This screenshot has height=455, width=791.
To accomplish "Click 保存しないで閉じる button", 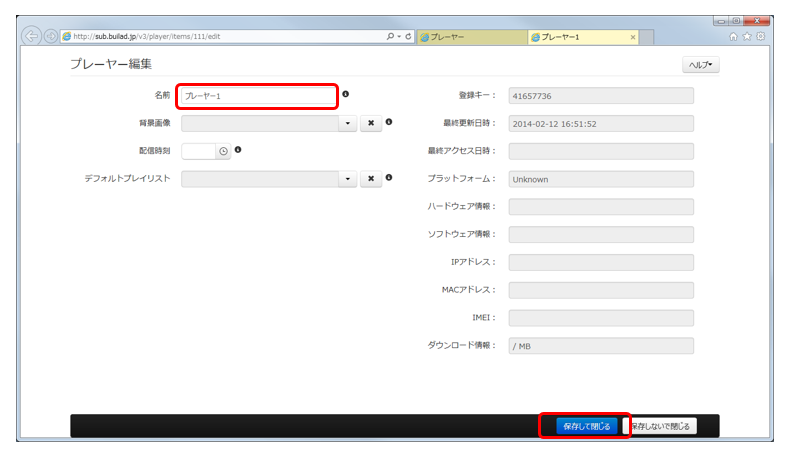I will (660, 426).
